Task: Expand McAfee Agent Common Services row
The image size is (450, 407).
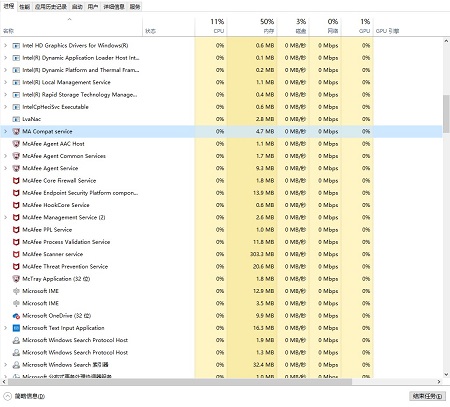Action: pyautogui.click(x=5, y=156)
